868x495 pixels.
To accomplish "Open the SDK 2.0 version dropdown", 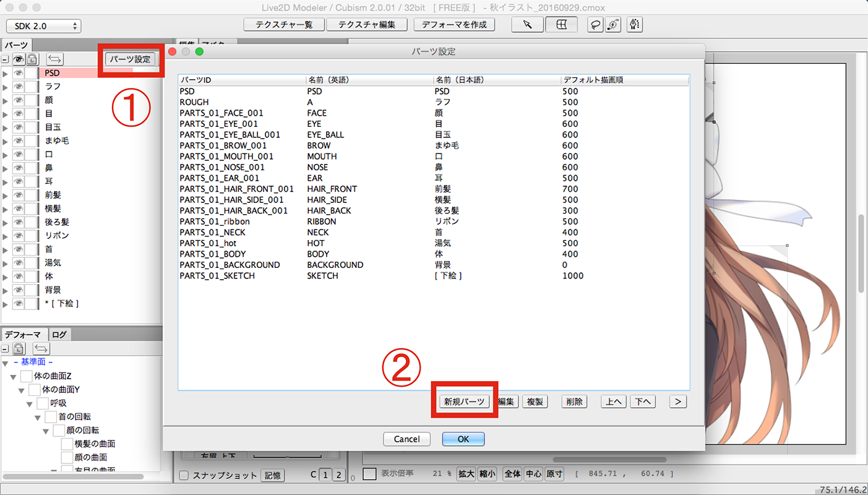I will pyautogui.click(x=43, y=26).
